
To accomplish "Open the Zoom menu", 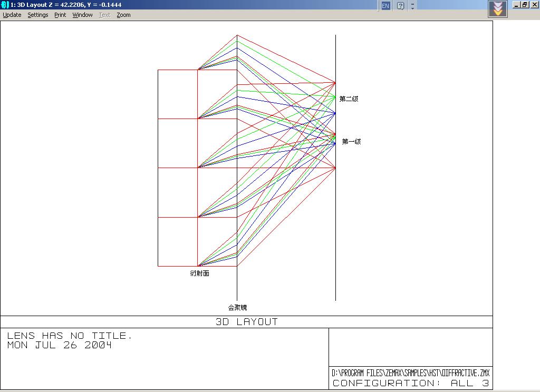I will [x=123, y=15].
